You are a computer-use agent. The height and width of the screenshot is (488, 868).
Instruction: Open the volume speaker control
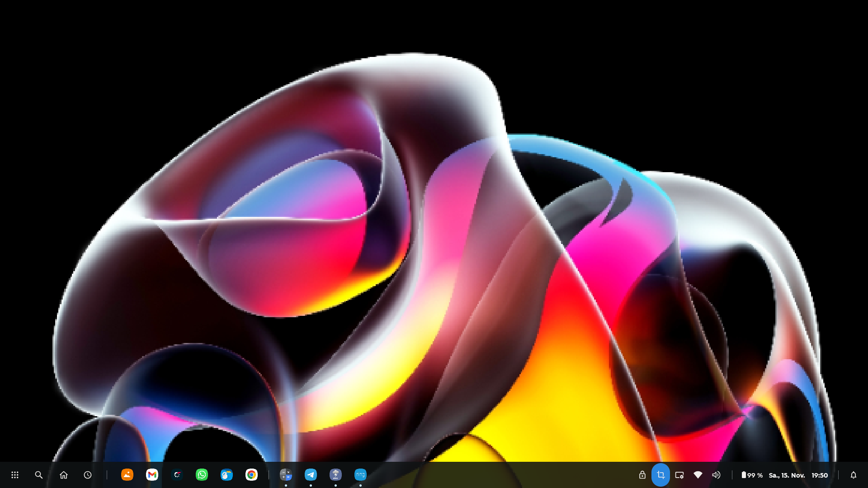coord(716,475)
